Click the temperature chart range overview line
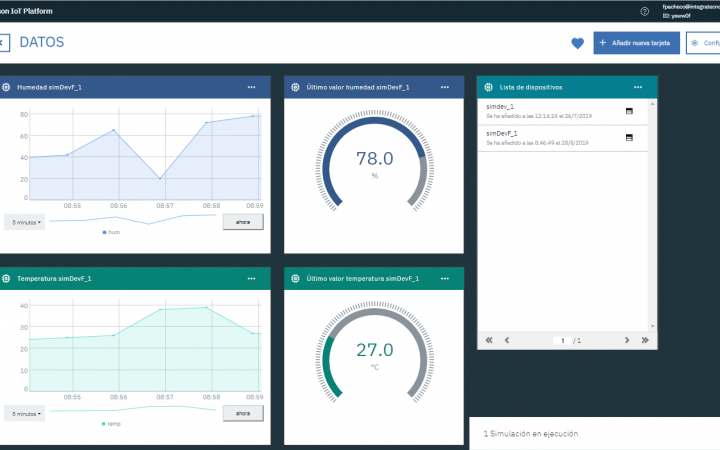This screenshot has height=450, width=720. 133,409
